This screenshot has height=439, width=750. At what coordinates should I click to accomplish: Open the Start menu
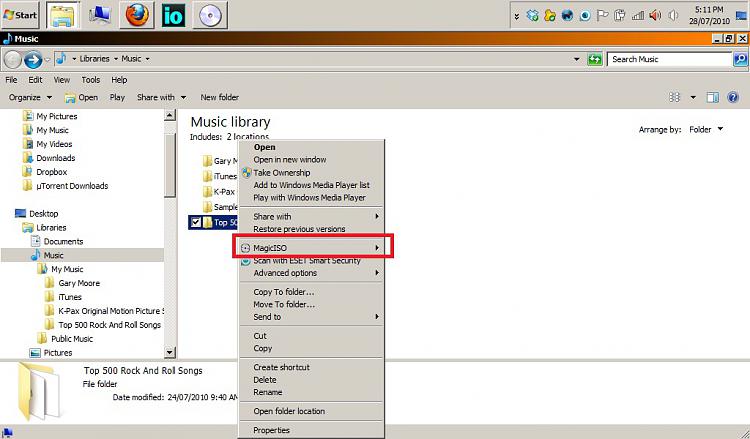pos(20,15)
